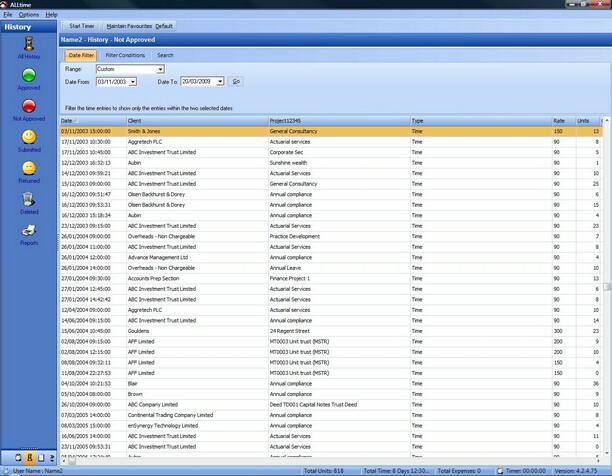Click vertical scrollbar up arrow
Viewport: 612px width, 476px height.
point(607,121)
